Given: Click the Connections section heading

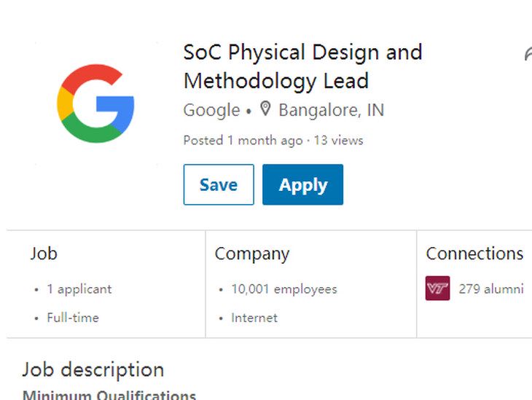Looking at the screenshot, I should (x=474, y=254).
